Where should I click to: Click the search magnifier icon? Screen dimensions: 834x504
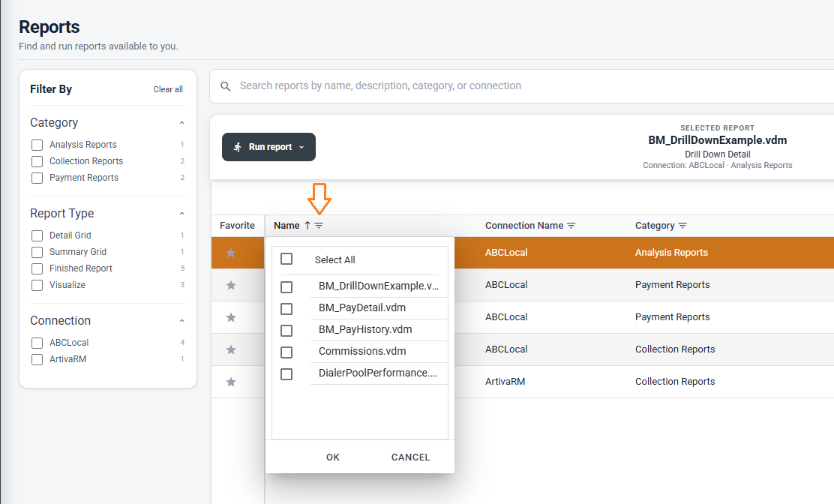coord(226,86)
